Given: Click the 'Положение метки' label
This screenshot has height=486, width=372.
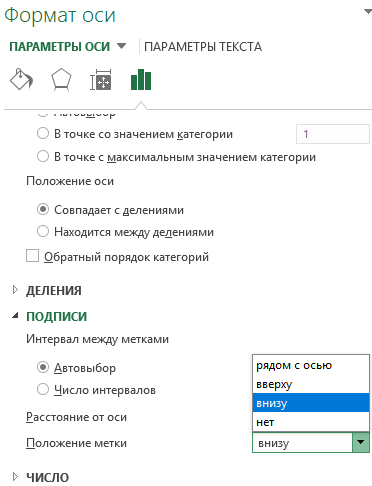Looking at the screenshot, I should click(x=76, y=443).
